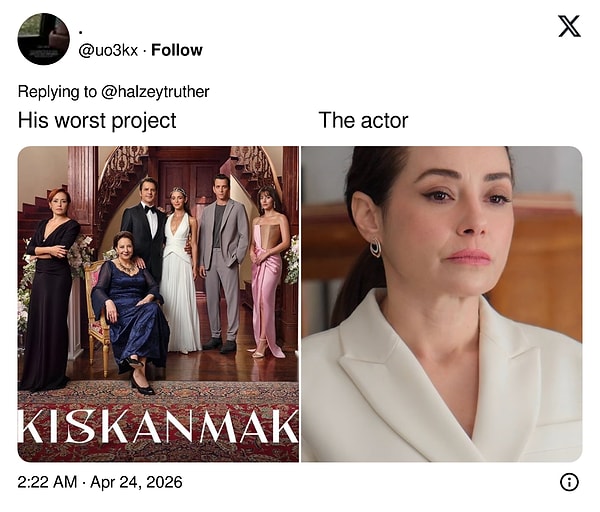Click the earring in the right photo
This screenshot has width=600, height=512.
(x=376, y=248)
